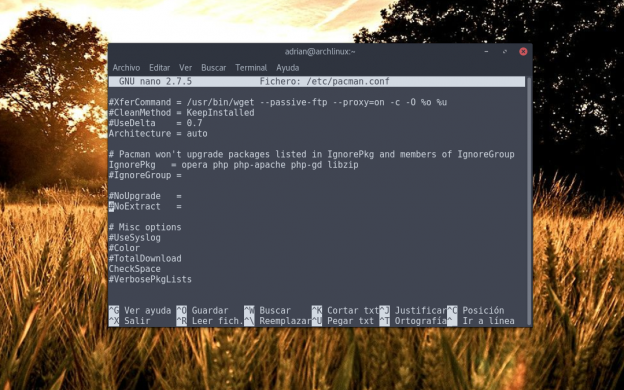
Task: Place cursor on #NoUpgrade line
Action: point(145,196)
